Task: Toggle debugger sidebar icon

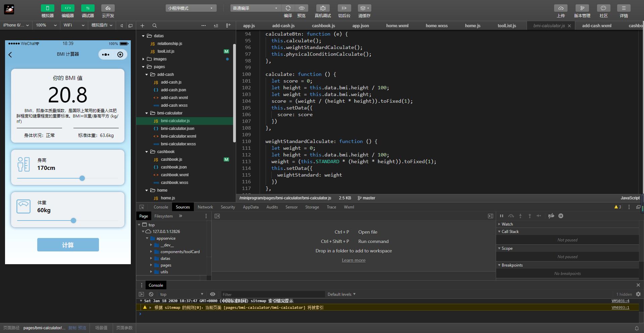Action: pyautogui.click(x=490, y=216)
